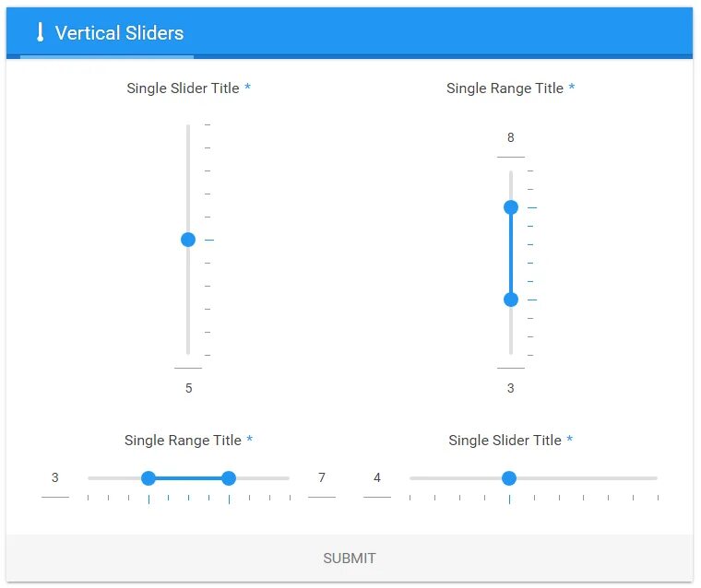
Task: Select the 3 field beside the horizontal range slider
Action: [55, 477]
